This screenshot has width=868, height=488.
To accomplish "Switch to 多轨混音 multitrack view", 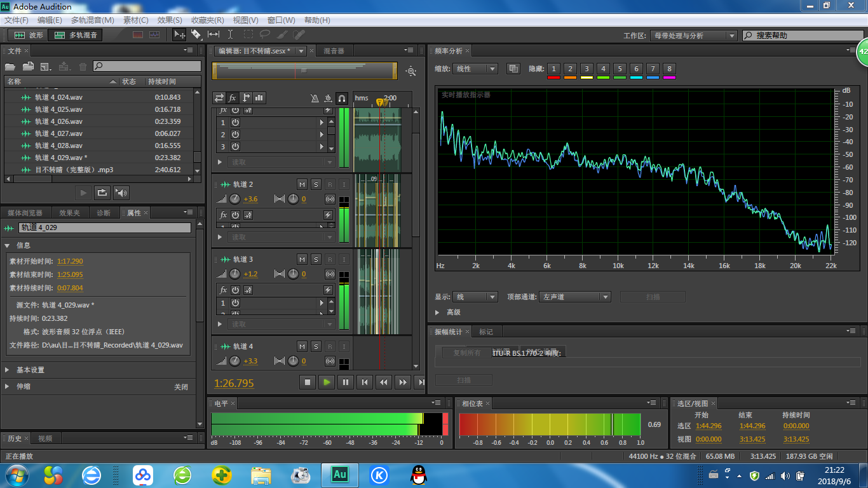I will point(76,35).
